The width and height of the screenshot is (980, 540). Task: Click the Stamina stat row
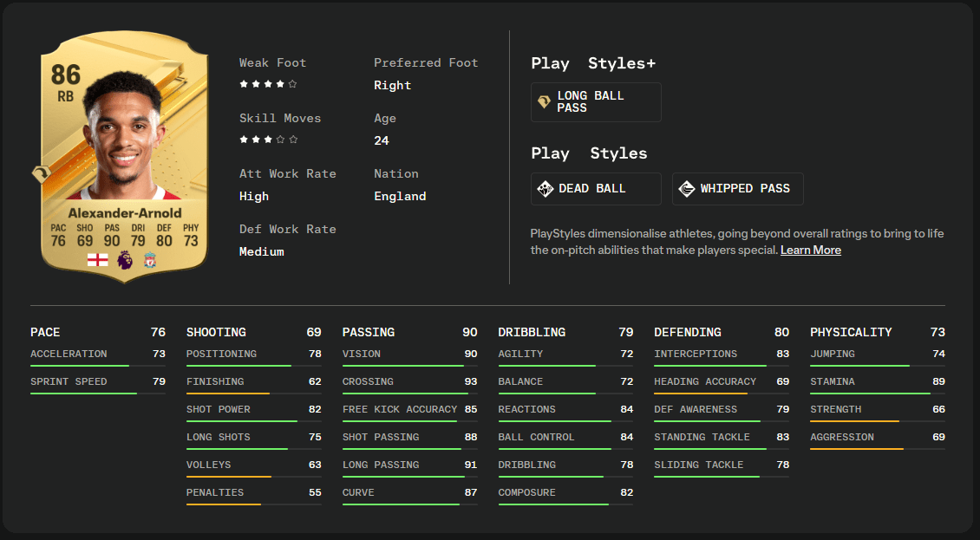click(878, 384)
